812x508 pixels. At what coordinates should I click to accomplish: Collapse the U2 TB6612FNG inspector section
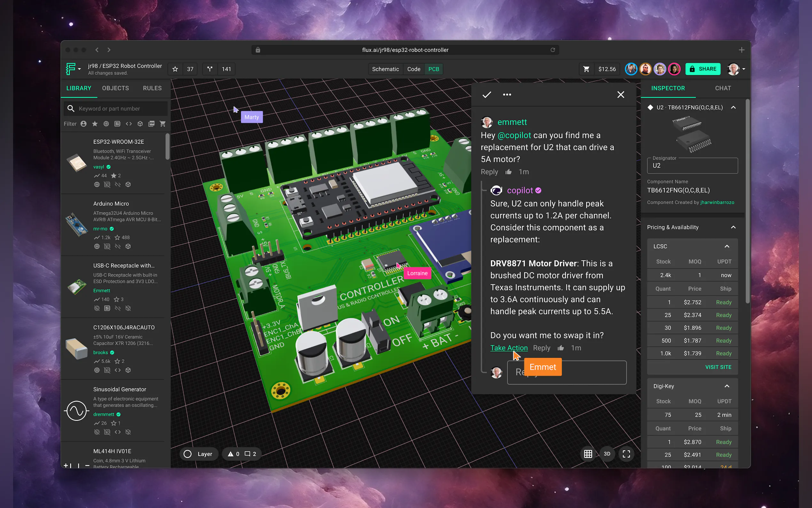(733, 107)
